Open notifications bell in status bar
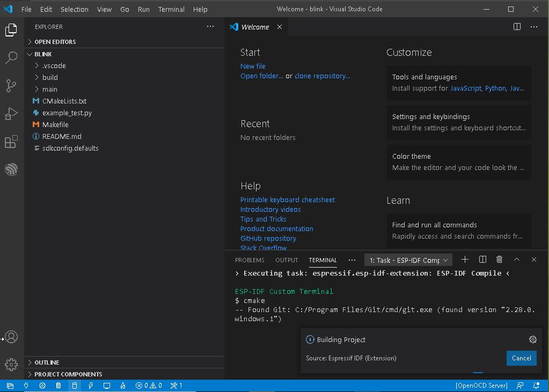This screenshot has height=392, width=549. tap(536, 386)
